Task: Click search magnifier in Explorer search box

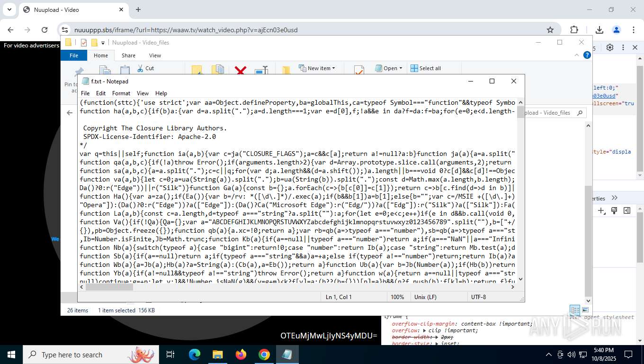Action: (579, 113)
